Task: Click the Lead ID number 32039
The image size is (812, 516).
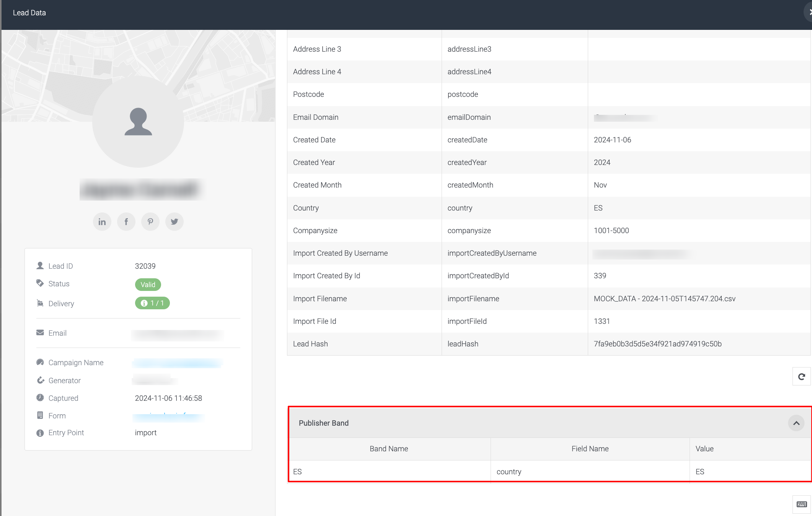Action: 145,266
